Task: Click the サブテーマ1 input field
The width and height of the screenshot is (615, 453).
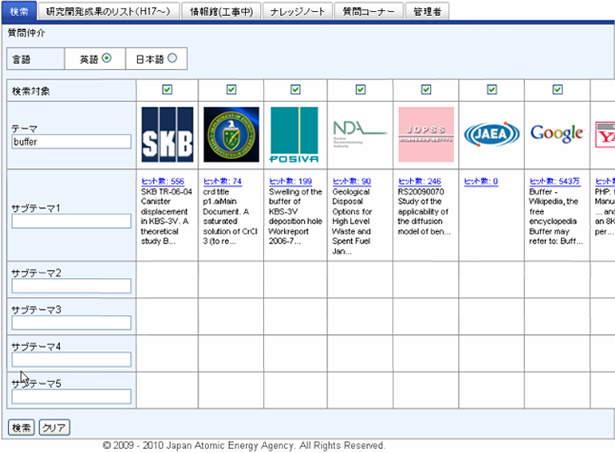Action: [71, 221]
